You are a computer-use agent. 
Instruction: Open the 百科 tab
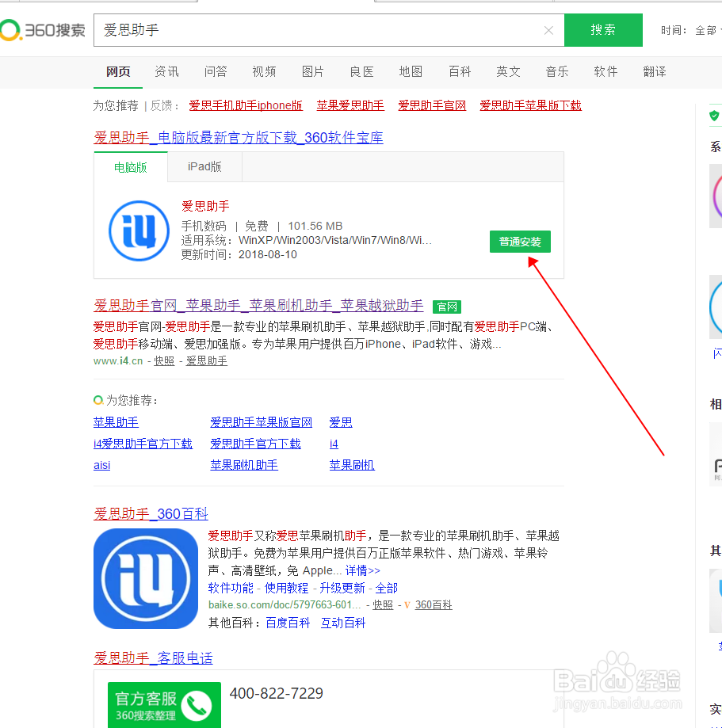[x=460, y=71]
